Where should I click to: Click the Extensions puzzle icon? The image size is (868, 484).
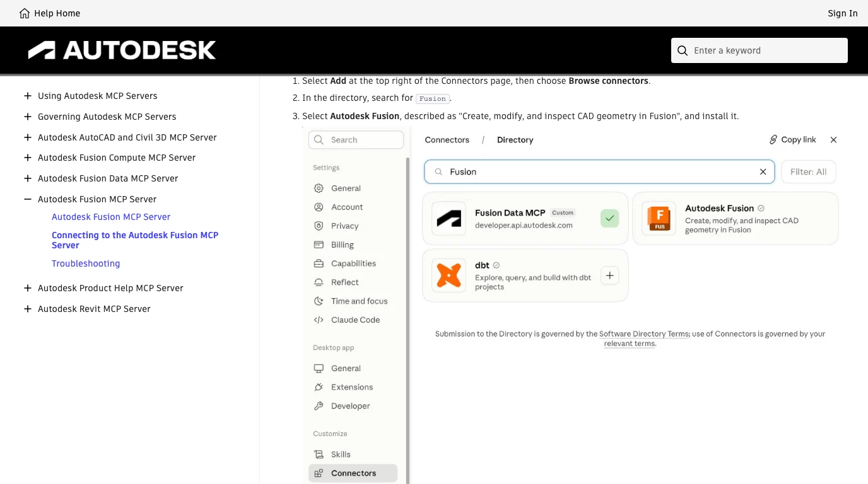(319, 388)
